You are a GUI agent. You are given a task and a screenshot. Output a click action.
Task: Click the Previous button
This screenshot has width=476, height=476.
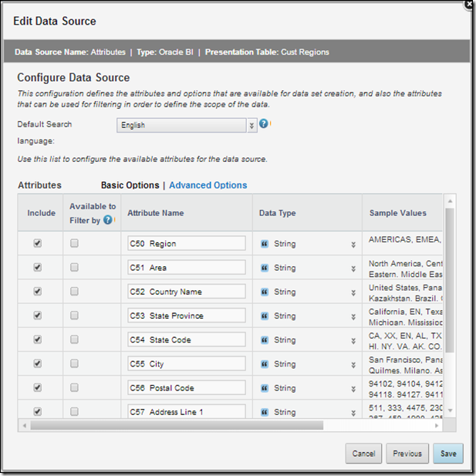pyautogui.click(x=407, y=454)
